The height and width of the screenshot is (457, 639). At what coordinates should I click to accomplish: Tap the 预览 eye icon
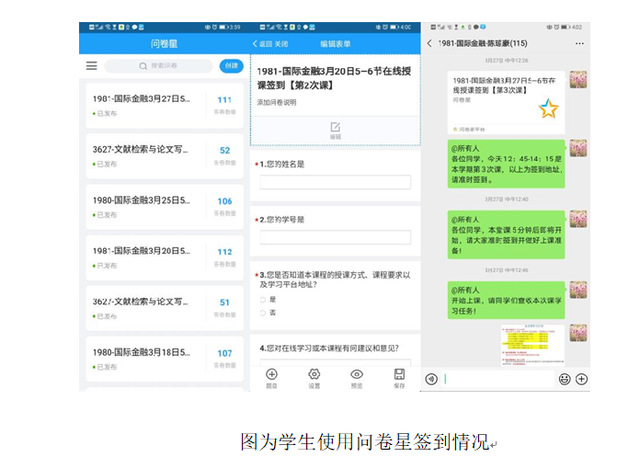click(357, 374)
